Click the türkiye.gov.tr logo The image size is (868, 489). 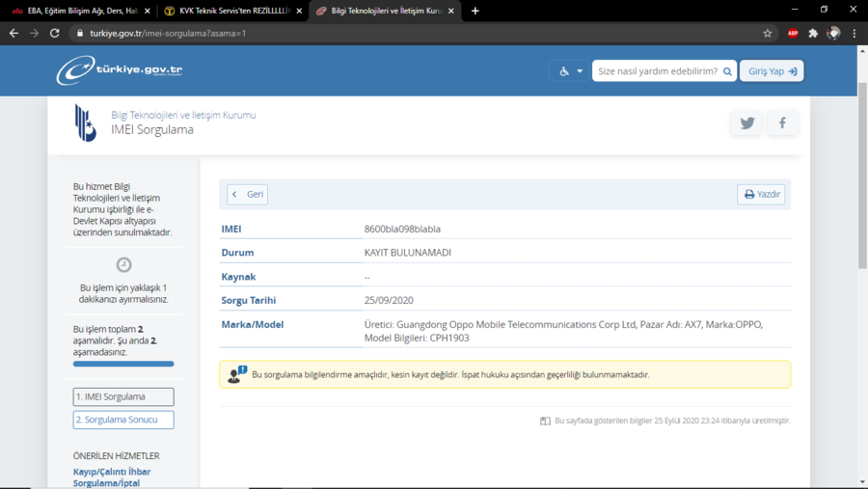coord(120,70)
